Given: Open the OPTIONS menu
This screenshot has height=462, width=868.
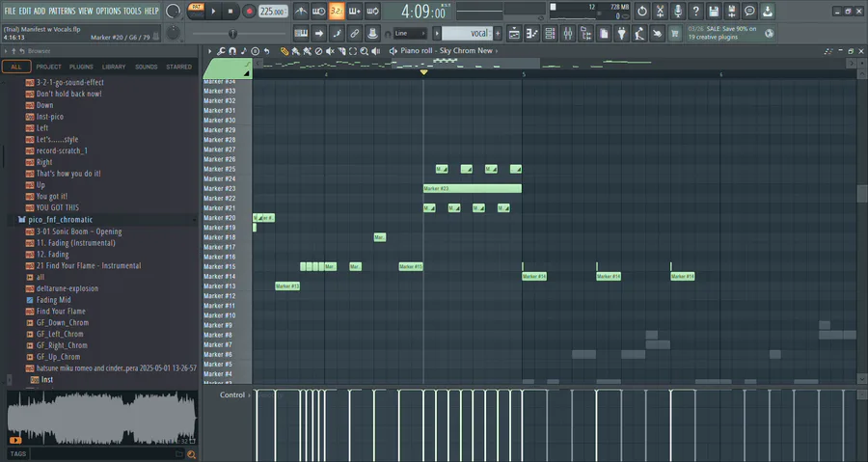Looking at the screenshot, I should [x=108, y=11].
